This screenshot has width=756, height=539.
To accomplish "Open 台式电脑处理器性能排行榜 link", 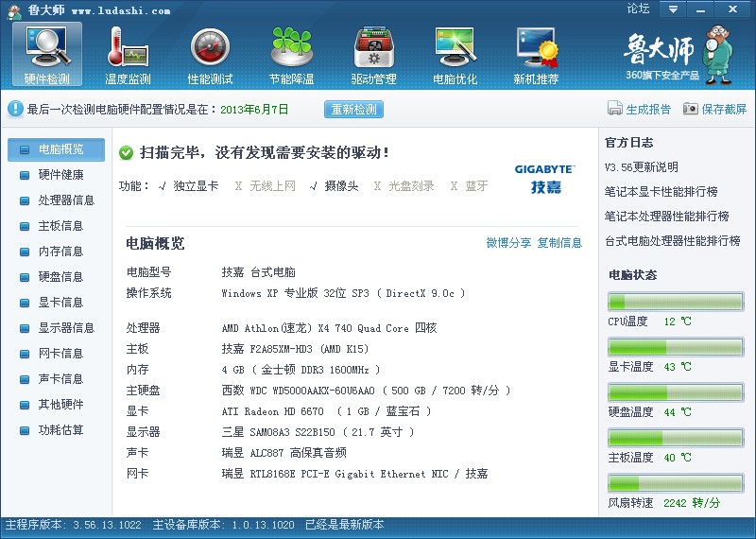I will [x=673, y=241].
